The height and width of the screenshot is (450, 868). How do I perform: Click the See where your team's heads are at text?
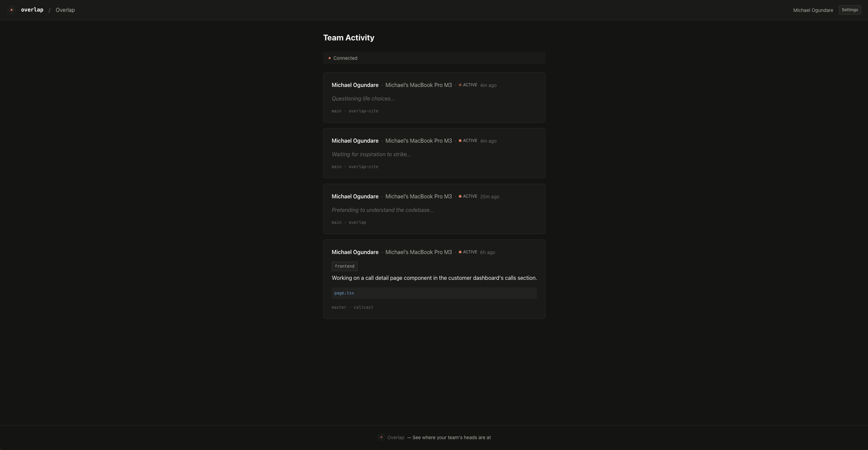tap(451, 437)
